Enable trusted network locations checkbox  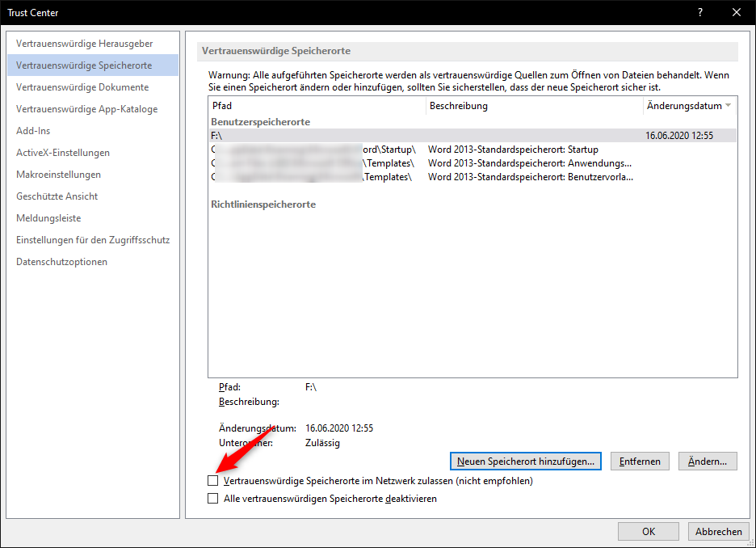213,481
